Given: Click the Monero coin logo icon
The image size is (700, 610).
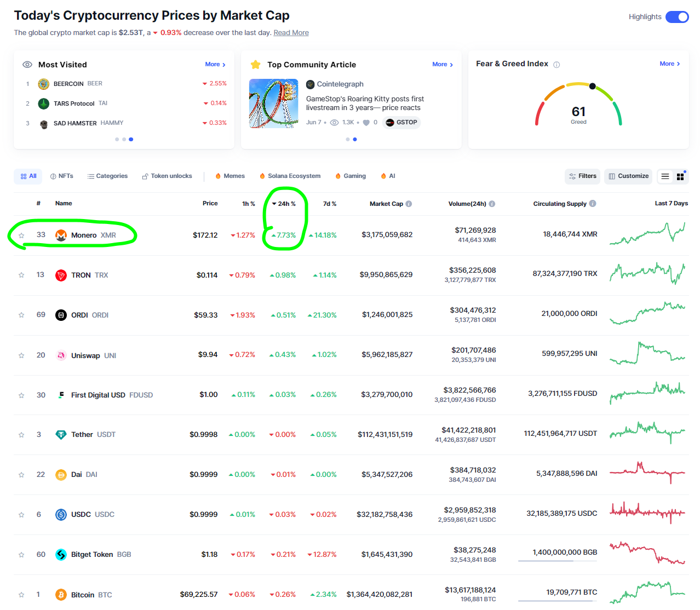Looking at the screenshot, I should click(x=61, y=235).
